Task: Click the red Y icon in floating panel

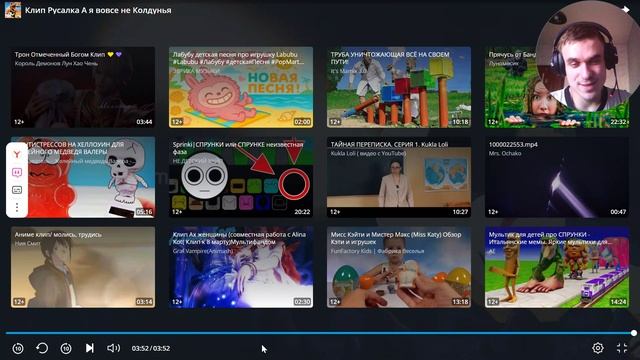Action: click(17, 154)
